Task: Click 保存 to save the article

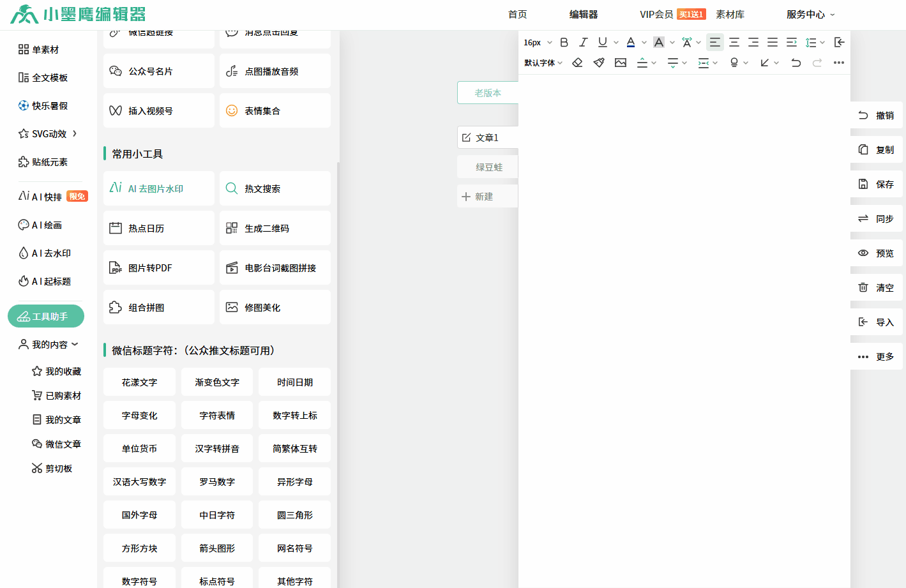Action: click(877, 185)
